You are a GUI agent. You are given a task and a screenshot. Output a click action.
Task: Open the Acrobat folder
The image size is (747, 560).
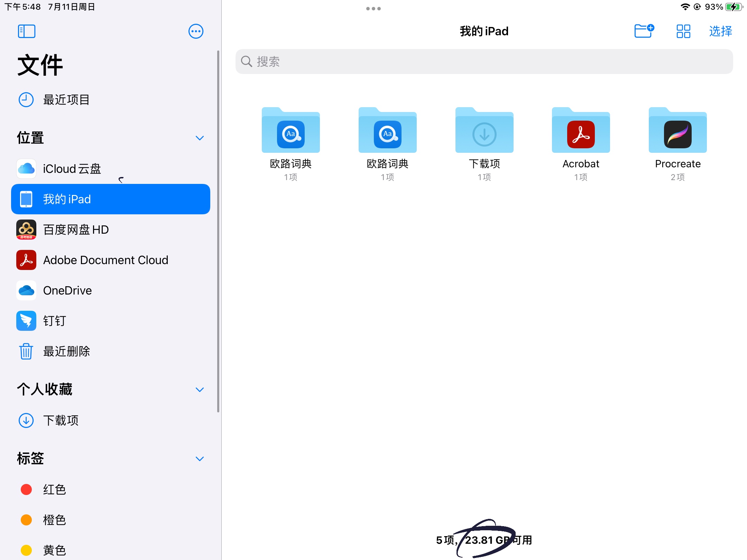point(581,133)
